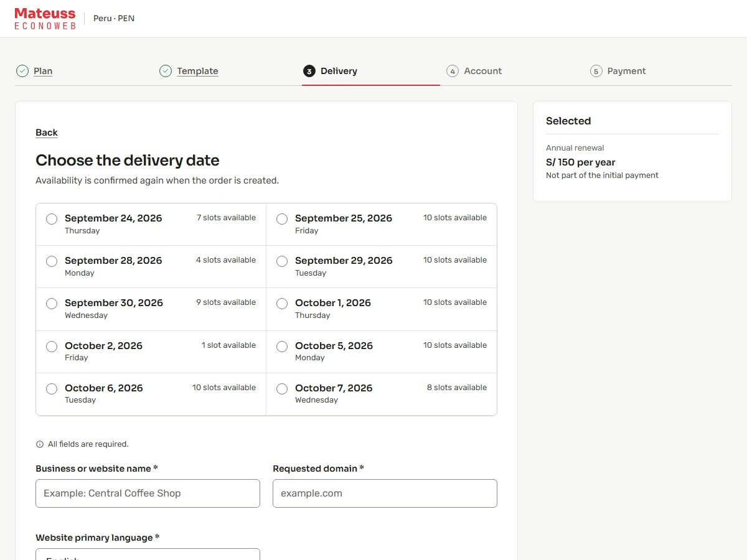Click the availability confirmation notice text

(x=157, y=180)
